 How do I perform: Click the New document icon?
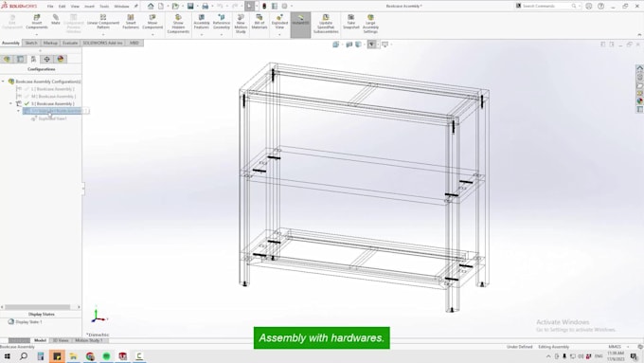(161, 7)
